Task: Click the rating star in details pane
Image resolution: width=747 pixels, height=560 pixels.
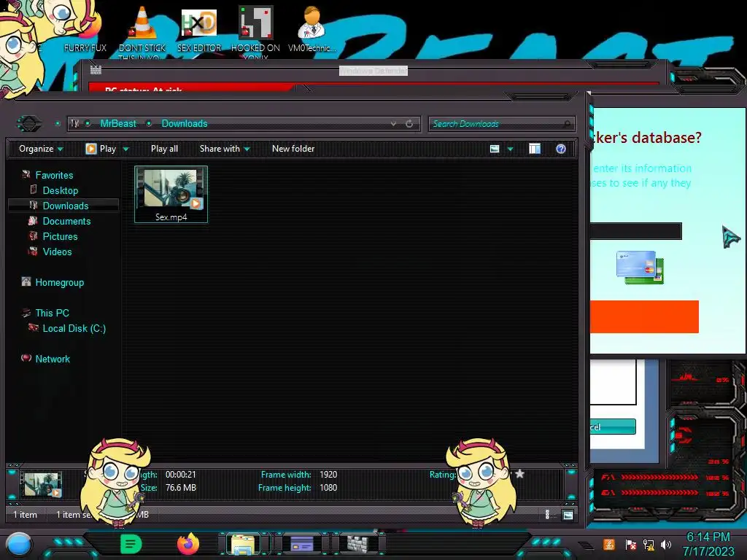Action: [x=519, y=474]
